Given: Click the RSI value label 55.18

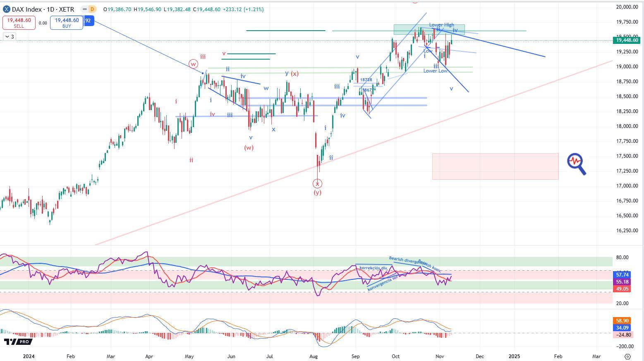Looking at the screenshot, I should (x=622, y=282).
